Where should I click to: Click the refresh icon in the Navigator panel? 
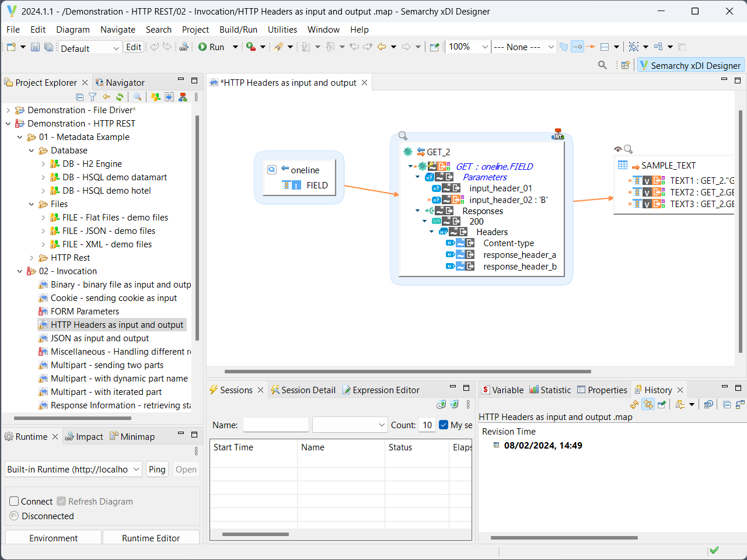point(119,97)
